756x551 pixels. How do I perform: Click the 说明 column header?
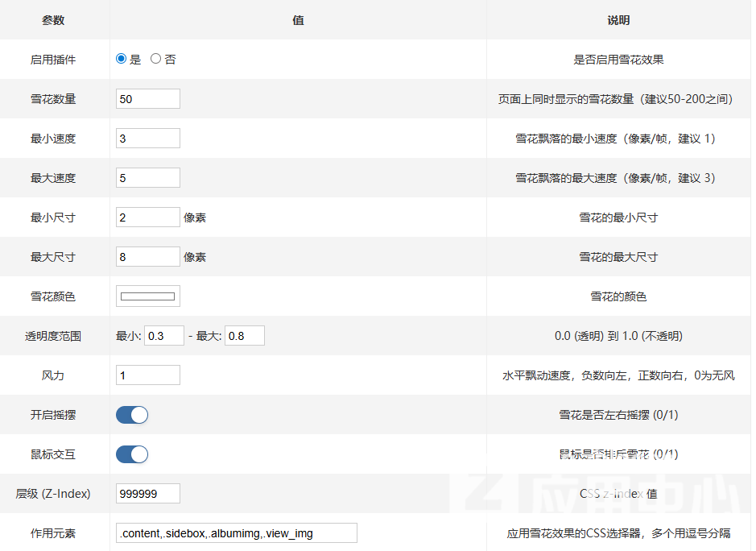[x=618, y=20]
